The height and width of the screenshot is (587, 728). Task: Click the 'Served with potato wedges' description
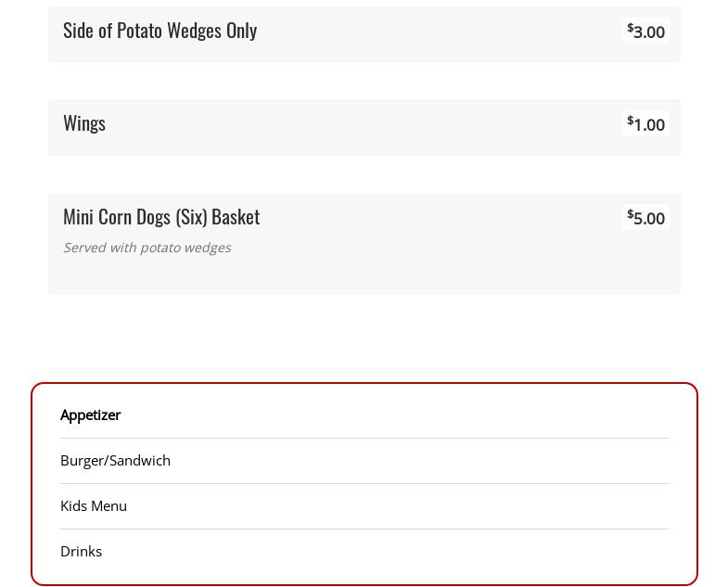coord(147,248)
